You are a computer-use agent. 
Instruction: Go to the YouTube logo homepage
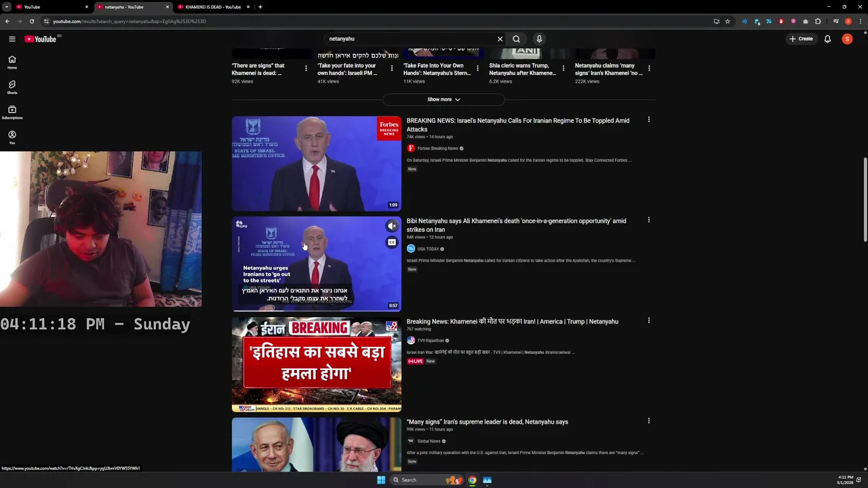point(41,39)
